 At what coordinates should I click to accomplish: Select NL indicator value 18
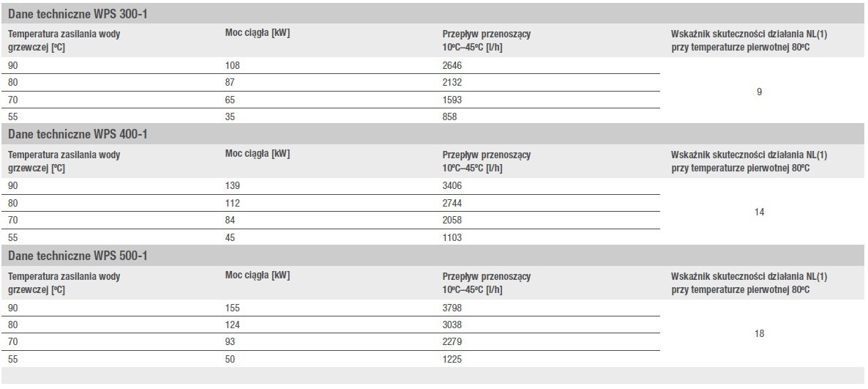[x=759, y=333]
